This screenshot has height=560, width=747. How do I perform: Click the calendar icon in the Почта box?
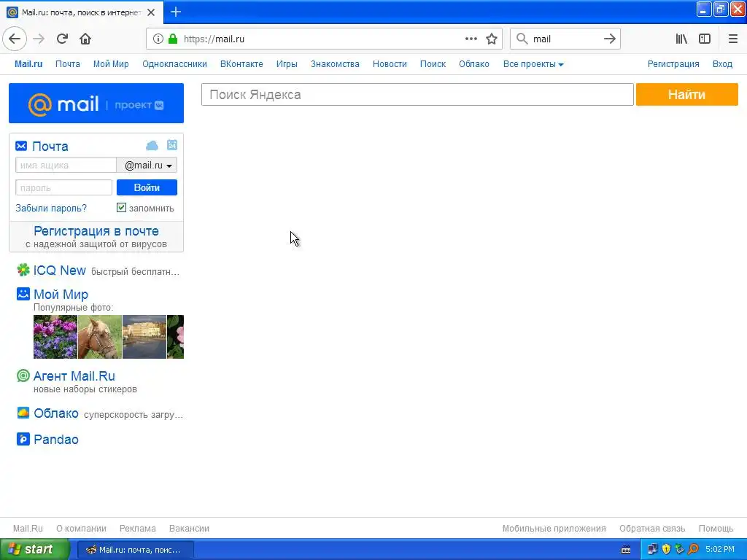pyautogui.click(x=172, y=145)
